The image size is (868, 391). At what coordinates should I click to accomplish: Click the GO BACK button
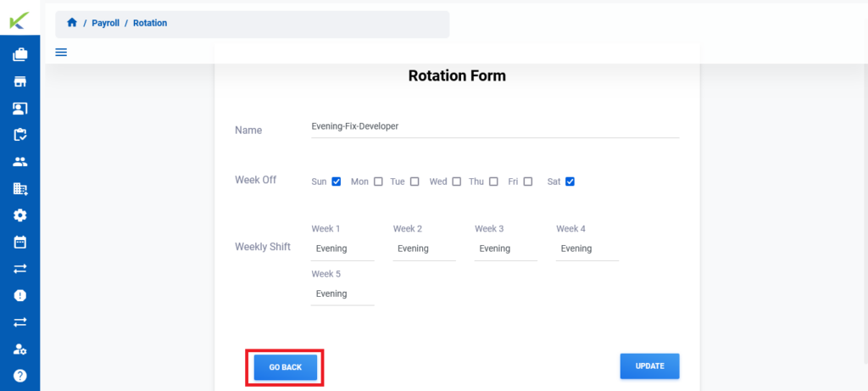click(x=286, y=367)
